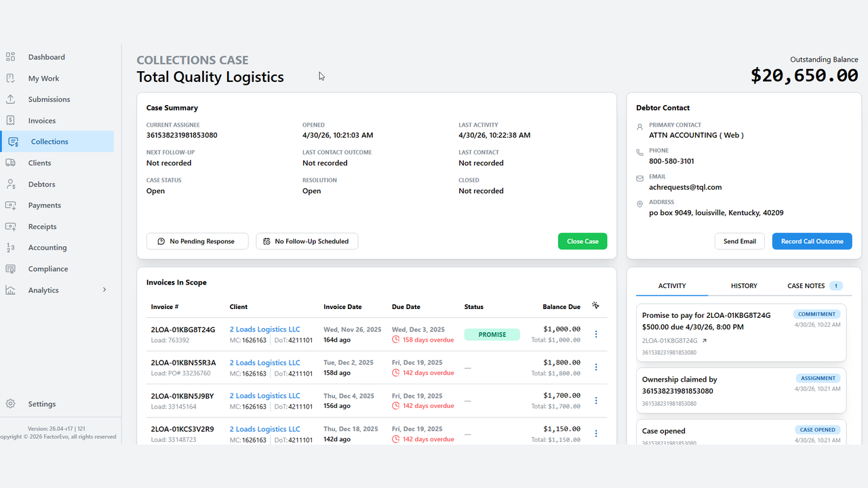Click the Case notes count badge

pos(836,286)
